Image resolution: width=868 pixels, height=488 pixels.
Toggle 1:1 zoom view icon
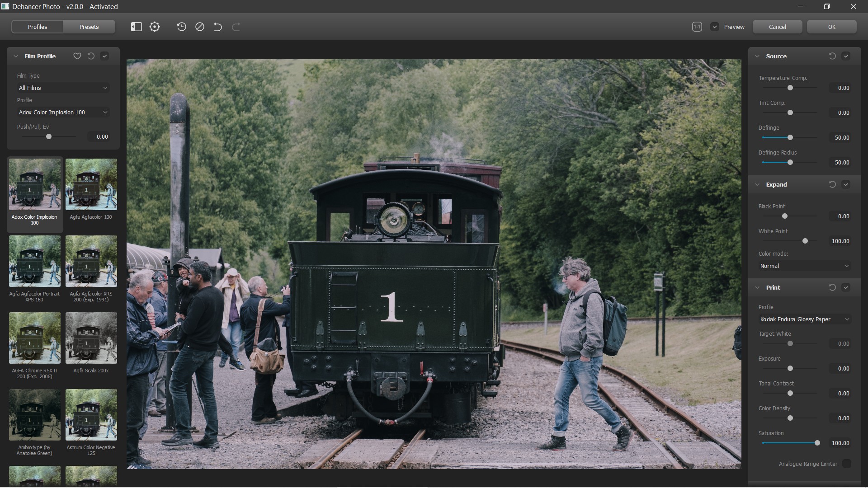[x=697, y=27]
